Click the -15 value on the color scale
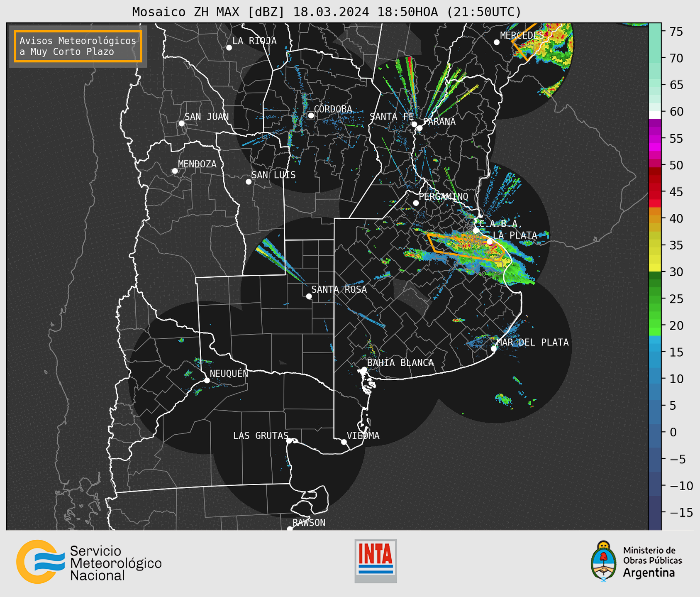700x597 pixels. point(681,512)
